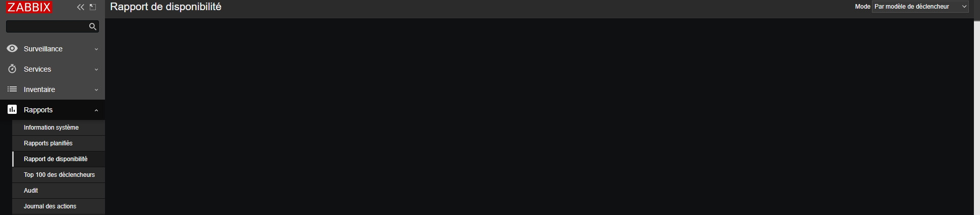This screenshot has height=215, width=980.
Task: Open Top 100 des déclencheurs
Action: (58, 175)
